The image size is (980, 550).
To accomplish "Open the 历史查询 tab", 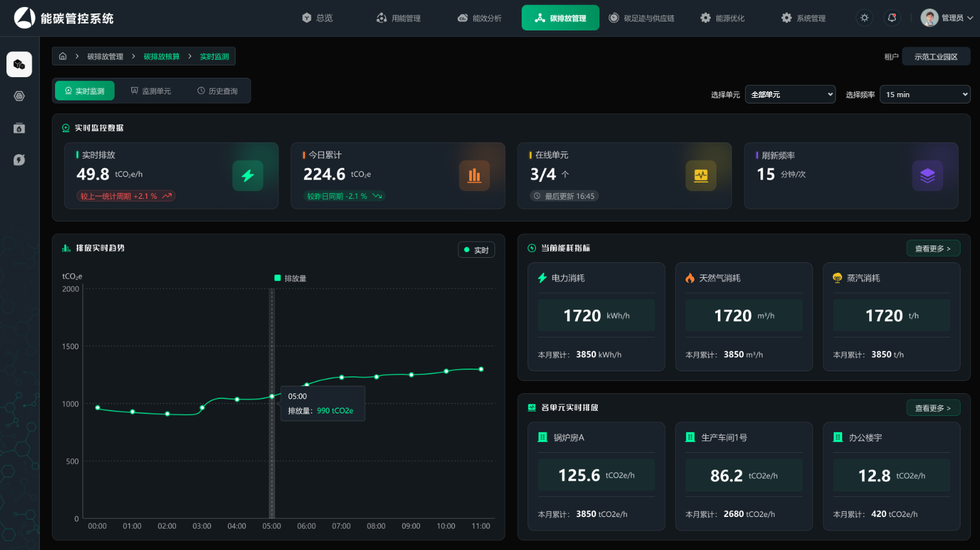I will pos(217,91).
